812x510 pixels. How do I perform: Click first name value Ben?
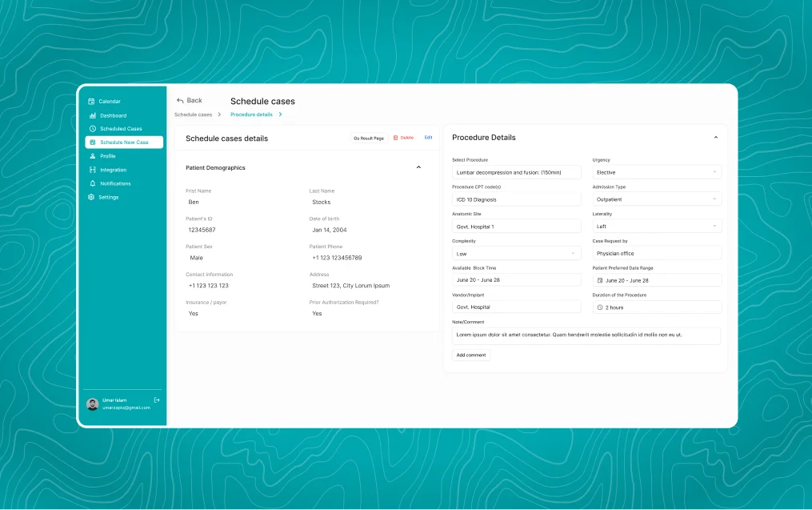tap(194, 202)
